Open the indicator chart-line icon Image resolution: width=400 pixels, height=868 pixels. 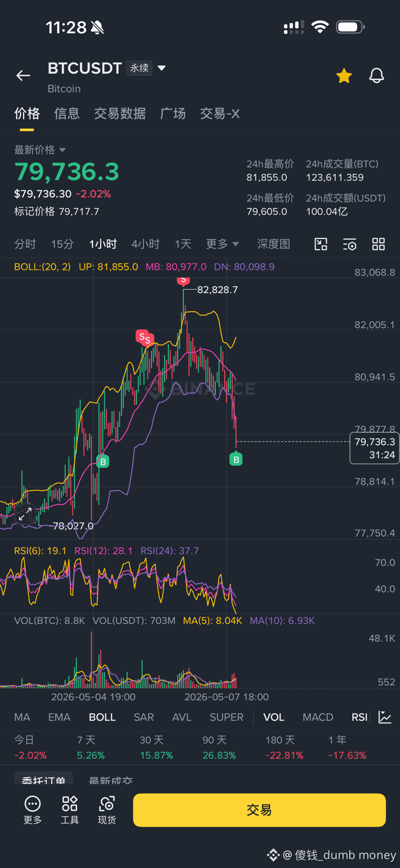(x=385, y=717)
